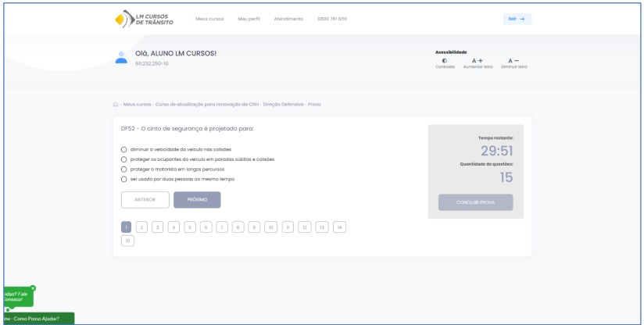The image size is (644, 325).
Task: Go to question 14
Action: 340,227
